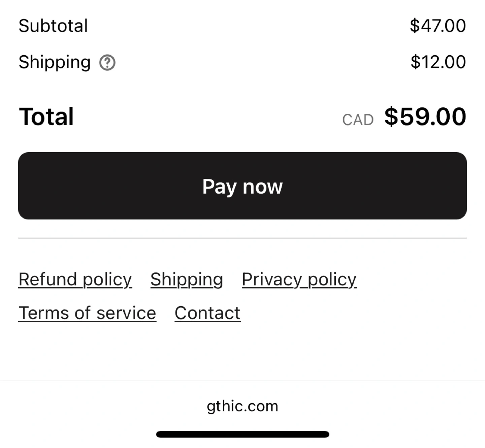The height and width of the screenshot is (448, 485).
Task: Open the Terms of service link
Action: 87,313
